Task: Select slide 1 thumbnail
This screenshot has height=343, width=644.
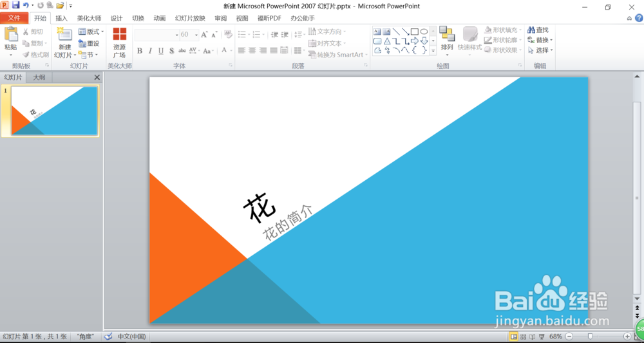Action: click(54, 111)
